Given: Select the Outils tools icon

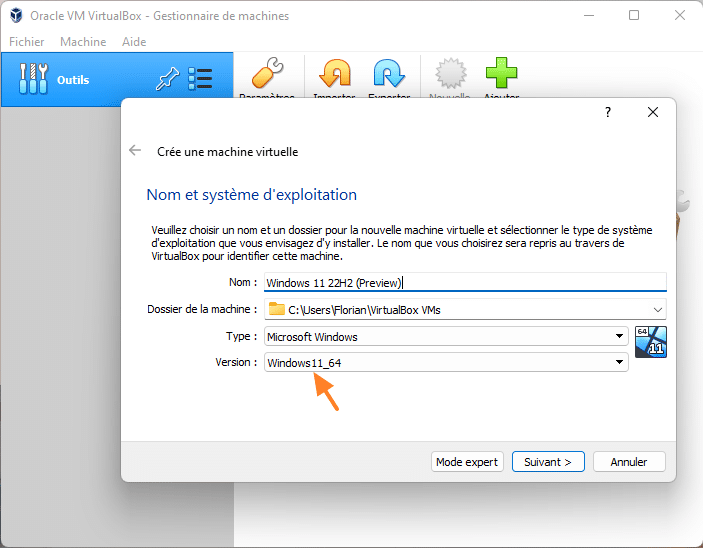Looking at the screenshot, I should tap(33, 78).
